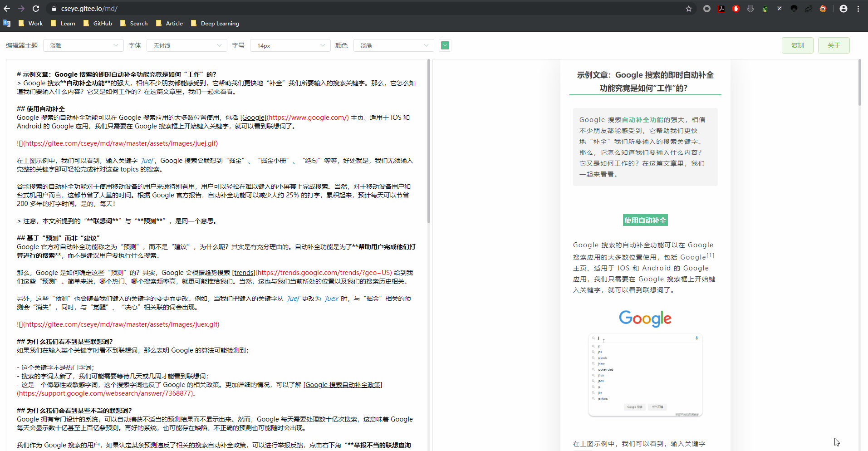The image size is (868, 451).
Task: Click the '## 为什么我们看不到某些联想词?' line
Action: pos(65,342)
